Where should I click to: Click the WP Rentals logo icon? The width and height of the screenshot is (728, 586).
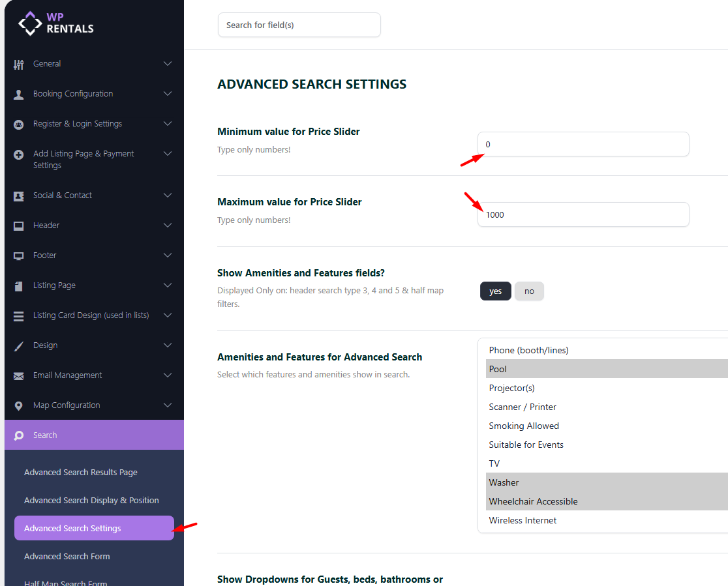[x=30, y=23]
